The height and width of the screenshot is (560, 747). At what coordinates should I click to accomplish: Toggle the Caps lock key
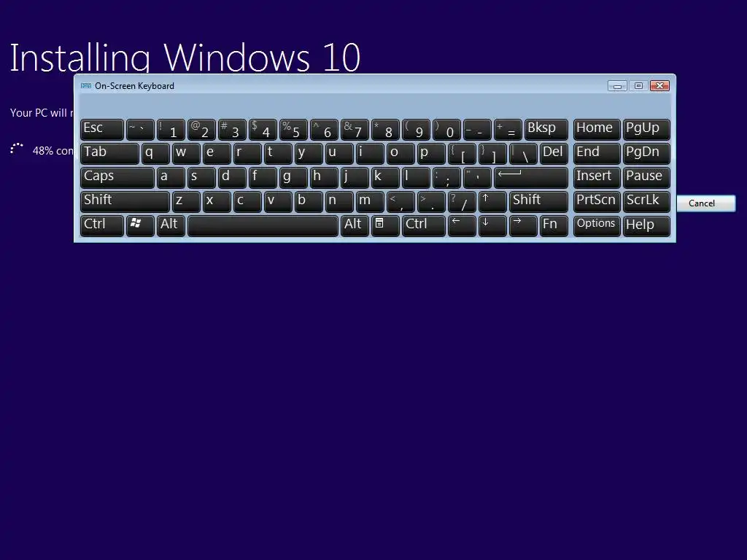[x=117, y=177]
